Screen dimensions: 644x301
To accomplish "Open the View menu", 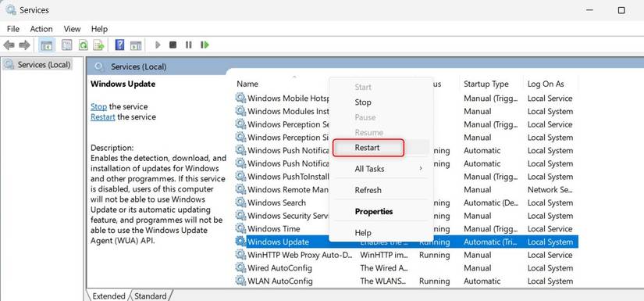I will coord(72,29).
